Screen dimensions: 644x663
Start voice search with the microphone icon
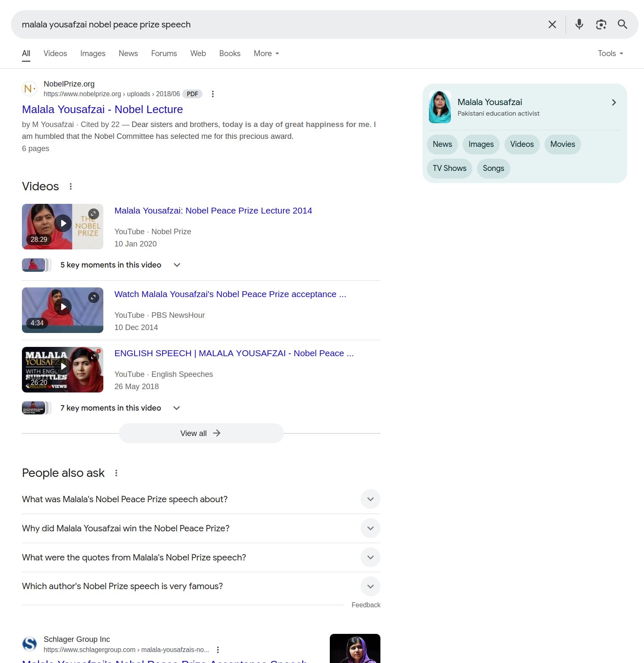(x=579, y=24)
